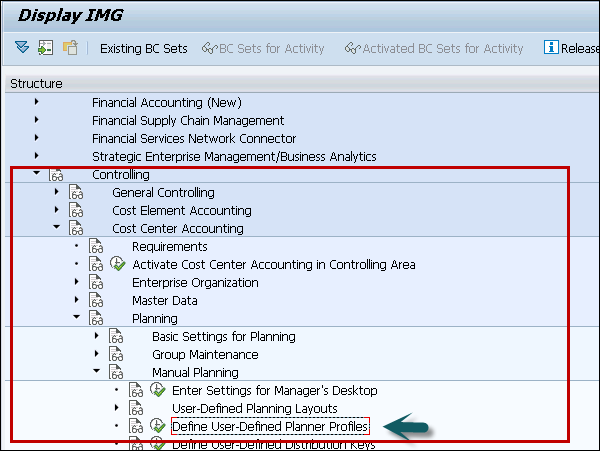Click the change log toolbar icon
The image size is (600, 451).
click(x=70, y=48)
